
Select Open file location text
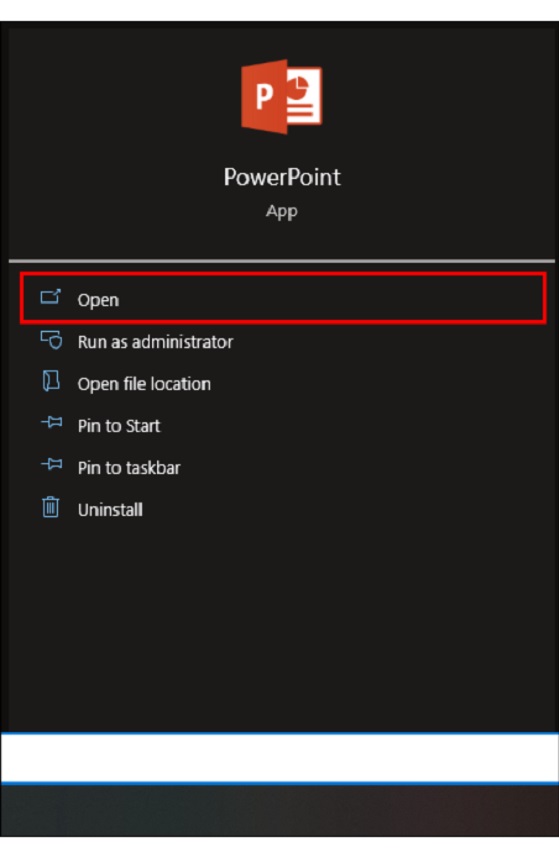144,384
